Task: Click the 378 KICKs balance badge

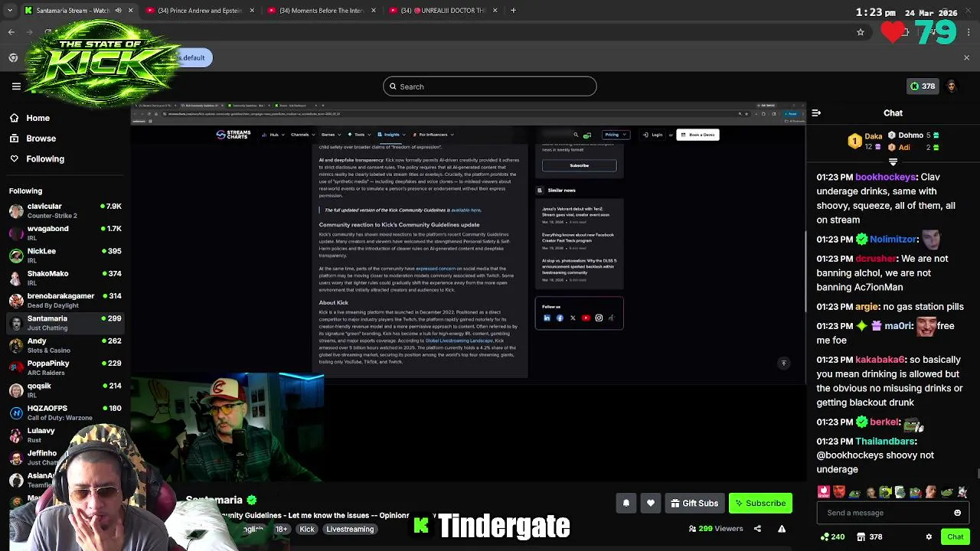Action: pos(922,86)
